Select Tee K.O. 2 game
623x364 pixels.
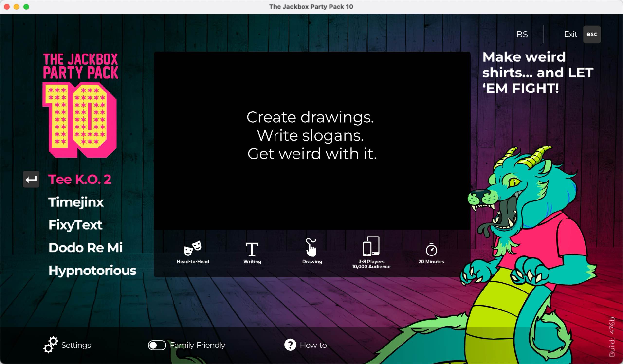tap(80, 179)
